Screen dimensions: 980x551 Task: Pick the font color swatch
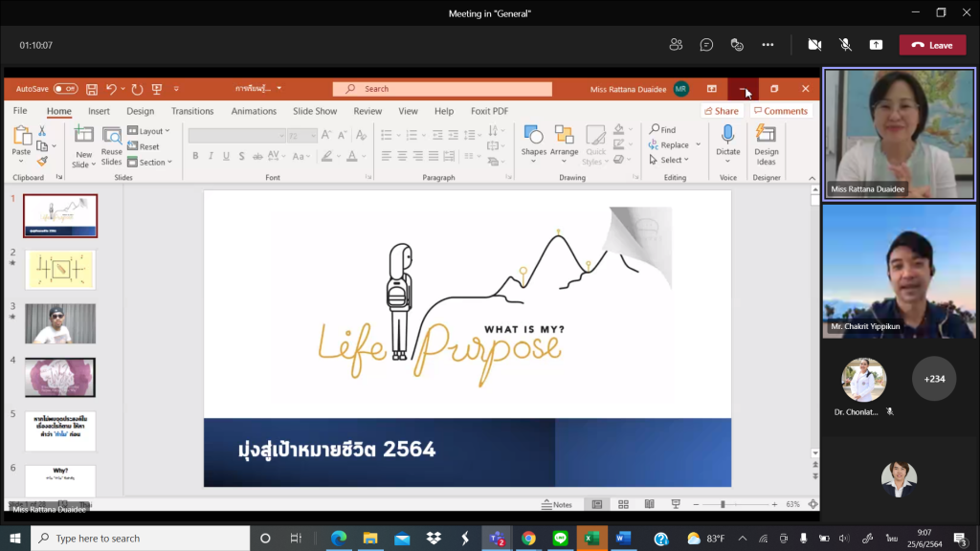(x=352, y=156)
